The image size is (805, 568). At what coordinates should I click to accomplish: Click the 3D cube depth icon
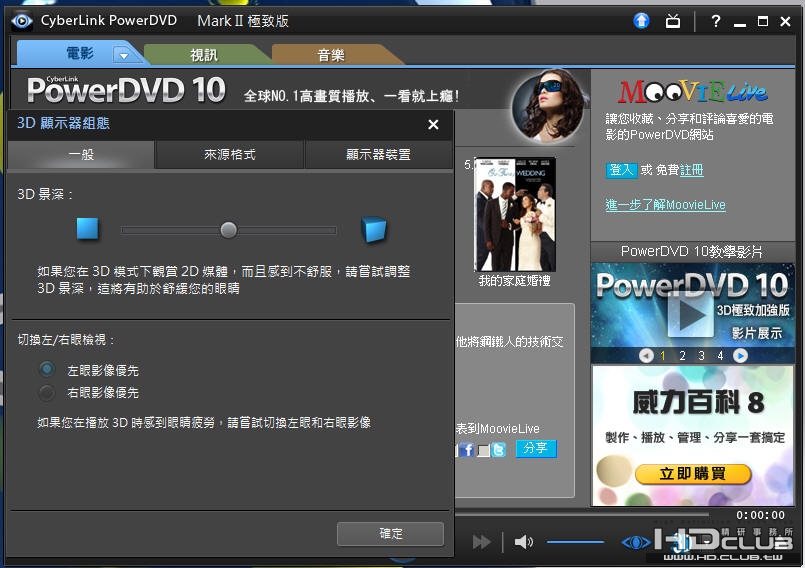(374, 229)
